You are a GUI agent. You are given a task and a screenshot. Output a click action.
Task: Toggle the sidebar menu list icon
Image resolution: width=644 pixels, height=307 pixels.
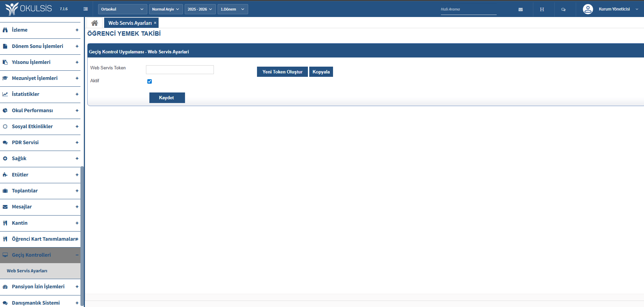(86, 9)
